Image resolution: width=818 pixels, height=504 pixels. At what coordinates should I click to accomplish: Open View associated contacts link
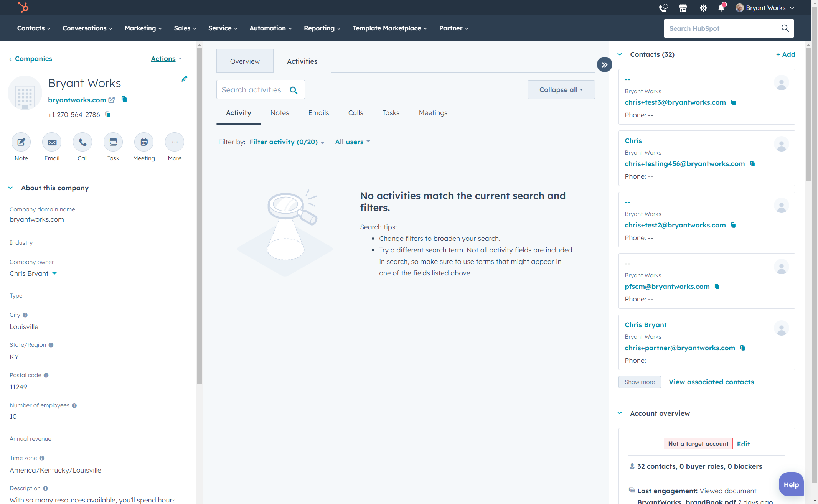pyautogui.click(x=711, y=382)
